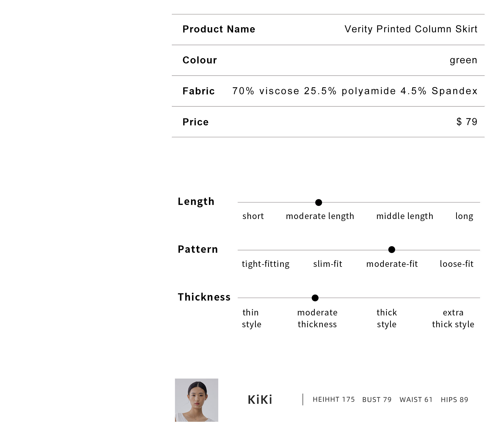
Task: Select the 'short' length label
Action: (x=253, y=216)
